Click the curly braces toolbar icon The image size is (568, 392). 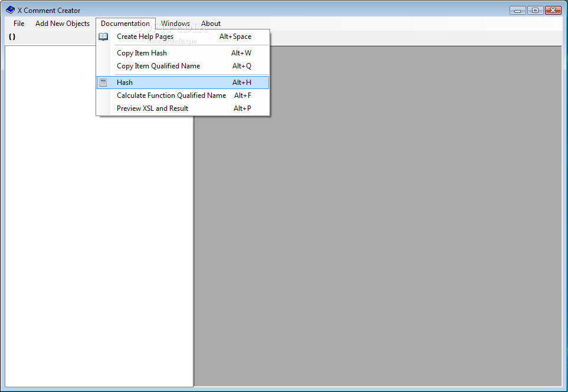[12, 37]
